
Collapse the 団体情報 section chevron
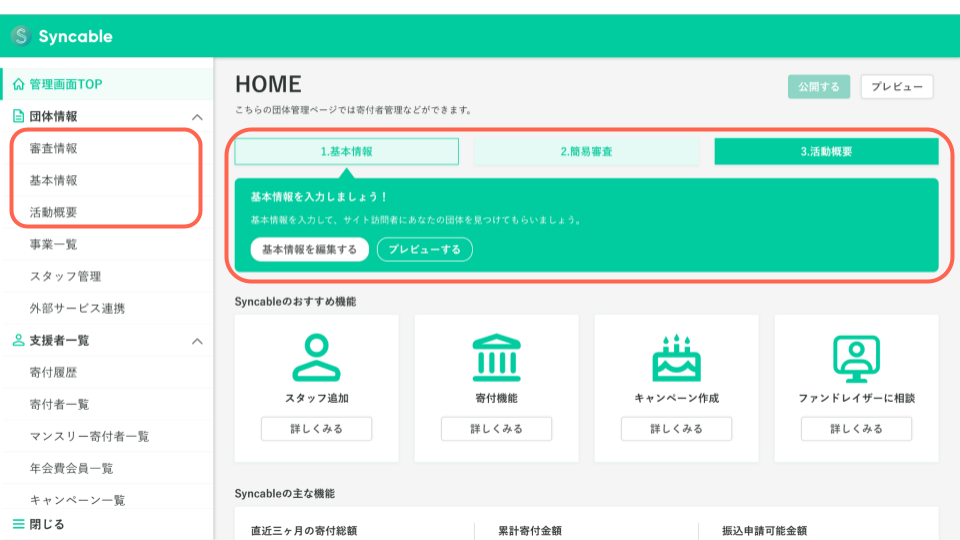[197, 117]
